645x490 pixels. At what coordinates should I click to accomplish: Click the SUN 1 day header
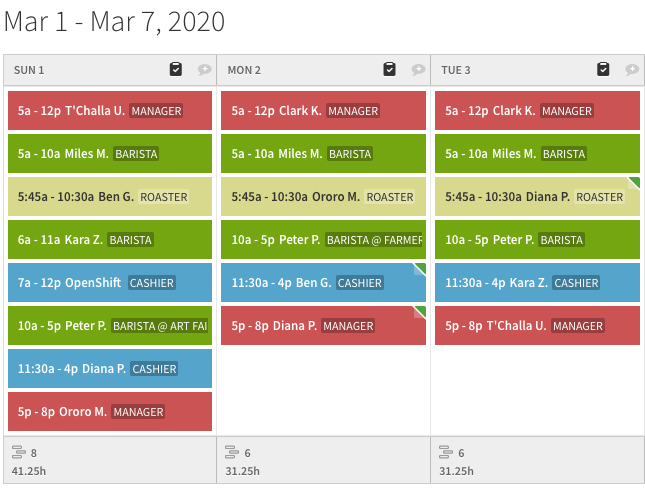pos(29,70)
